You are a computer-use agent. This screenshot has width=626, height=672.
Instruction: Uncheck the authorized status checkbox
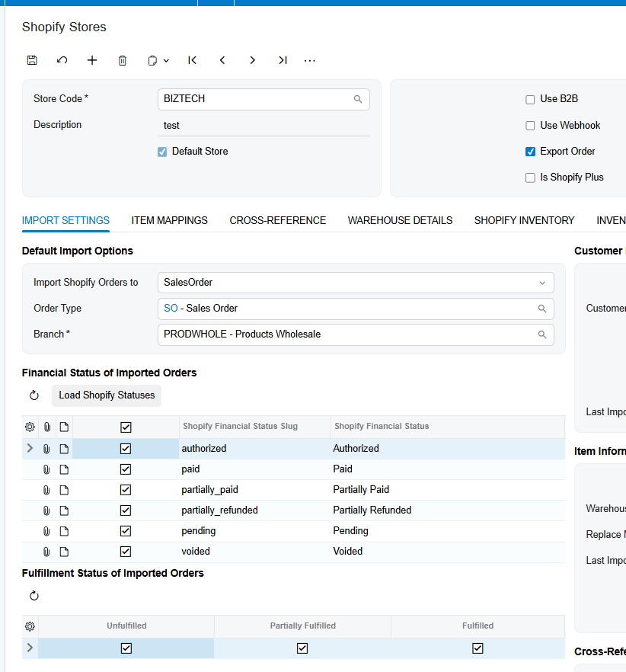(x=126, y=449)
